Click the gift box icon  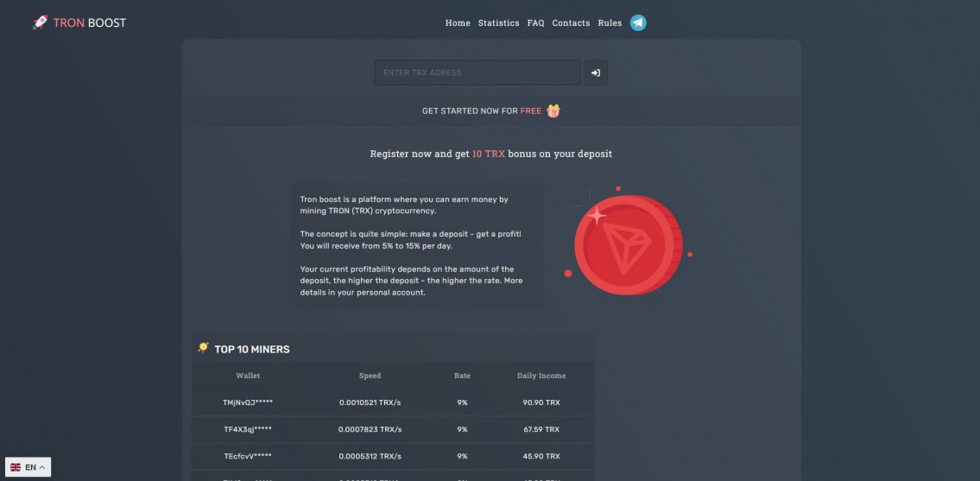(x=553, y=111)
